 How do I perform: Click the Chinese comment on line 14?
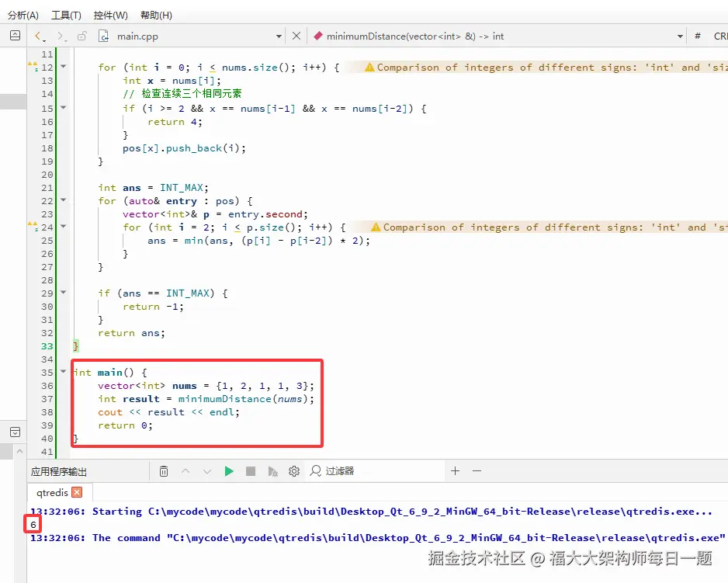(182, 94)
